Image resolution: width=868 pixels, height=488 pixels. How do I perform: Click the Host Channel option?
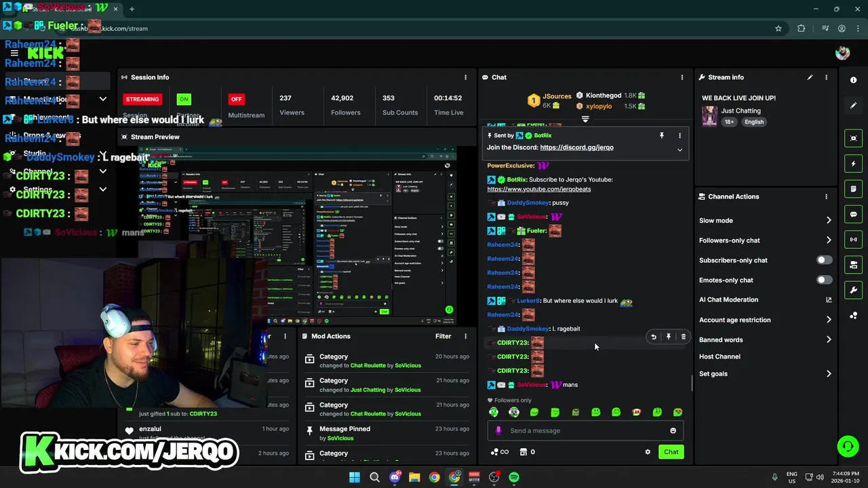coord(719,357)
